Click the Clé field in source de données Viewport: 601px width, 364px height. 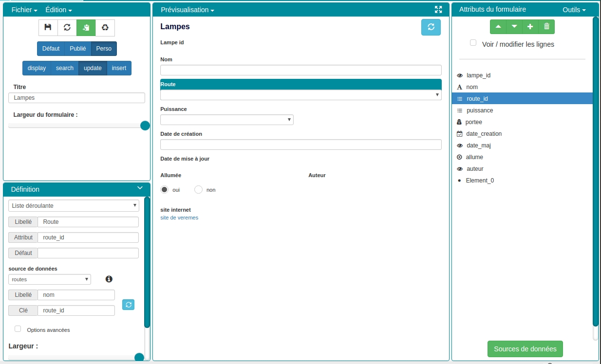pyautogui.click(x=76, y=310)
